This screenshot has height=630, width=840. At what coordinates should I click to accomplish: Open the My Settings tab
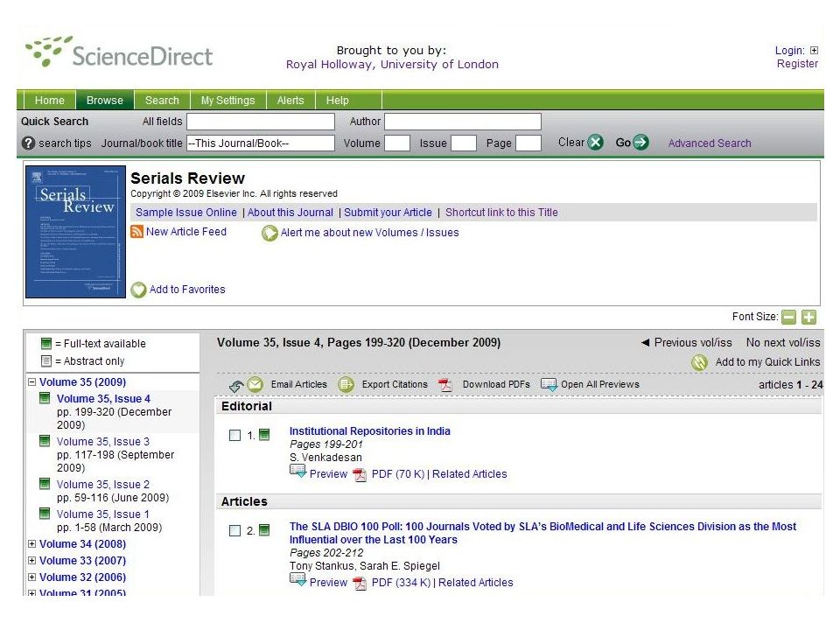227,100
